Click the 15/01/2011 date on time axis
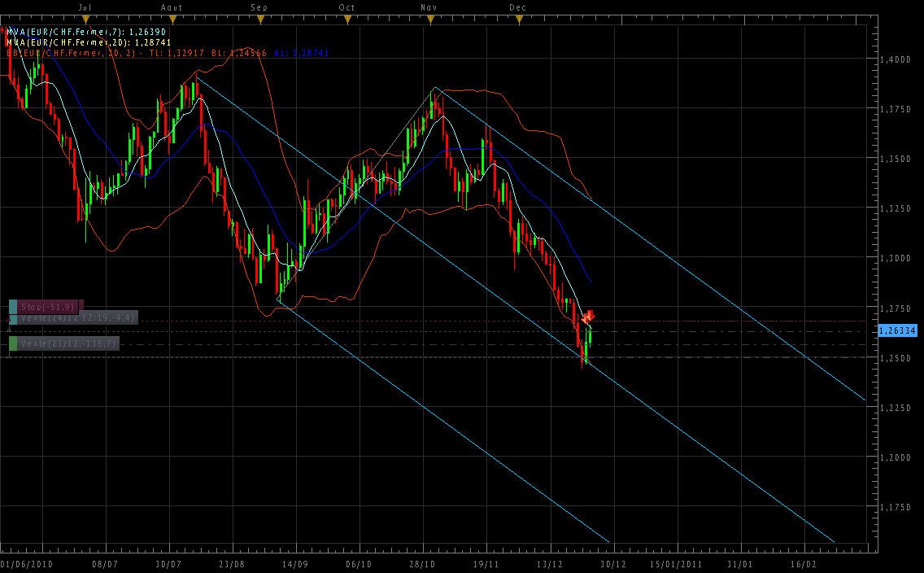The image size is (924, 573). coord(676,563)
